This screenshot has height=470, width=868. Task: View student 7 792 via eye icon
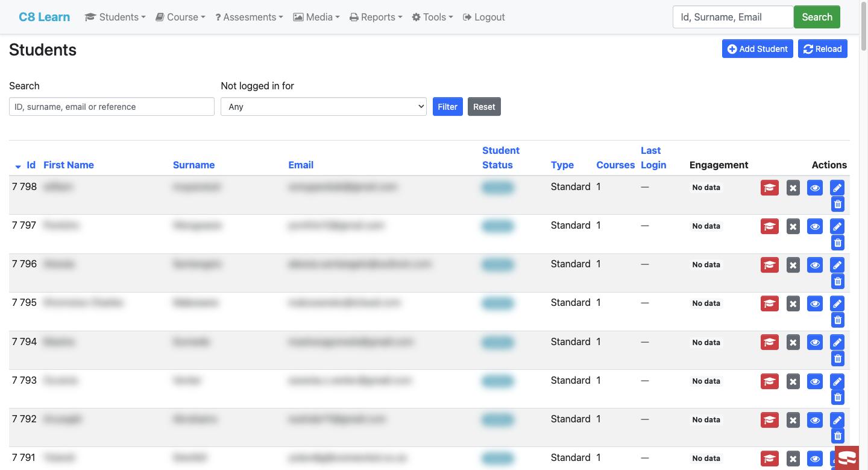815,420
